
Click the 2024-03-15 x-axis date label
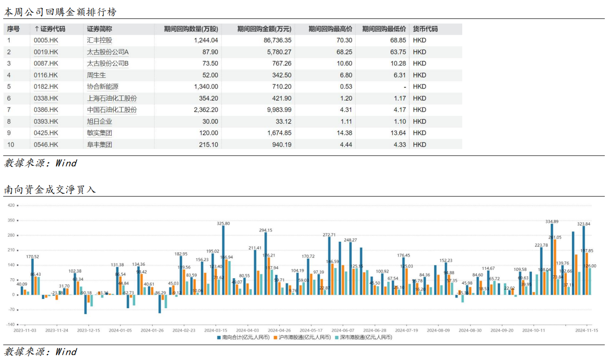coord(216,330)
